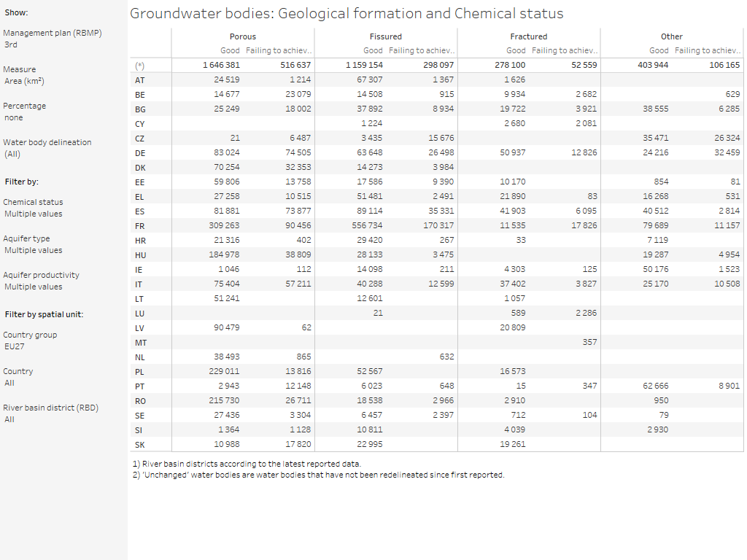Click the Fissured Good total 1 159 154
Screen dimensions: 747x560
click(x=364, y=65)
